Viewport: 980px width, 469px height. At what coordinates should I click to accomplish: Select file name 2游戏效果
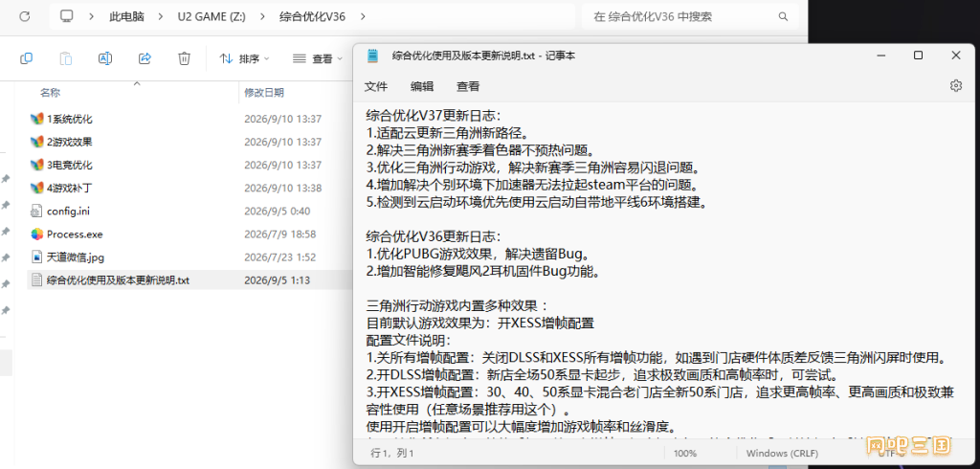pos(69,142)
